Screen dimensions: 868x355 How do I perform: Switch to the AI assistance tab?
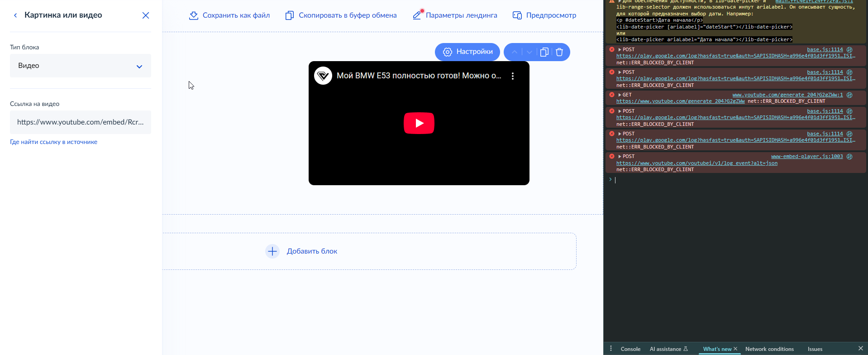click(668, 349)
